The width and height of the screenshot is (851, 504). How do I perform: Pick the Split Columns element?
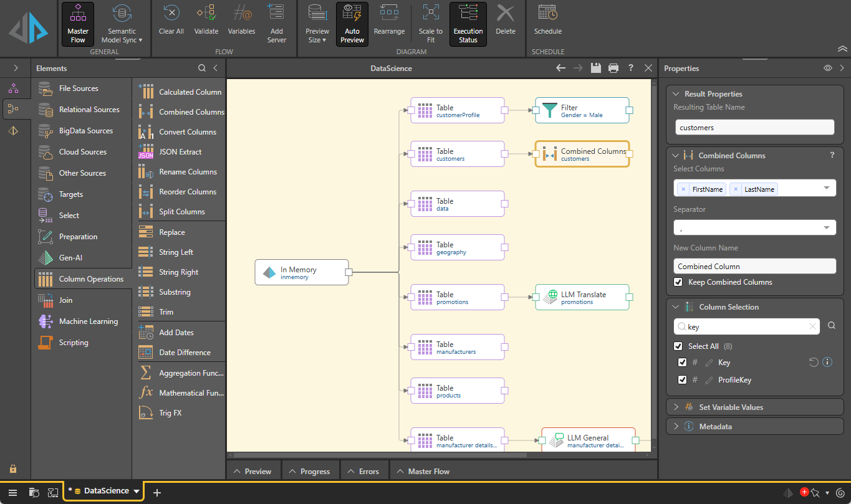(x=180, y=212)
